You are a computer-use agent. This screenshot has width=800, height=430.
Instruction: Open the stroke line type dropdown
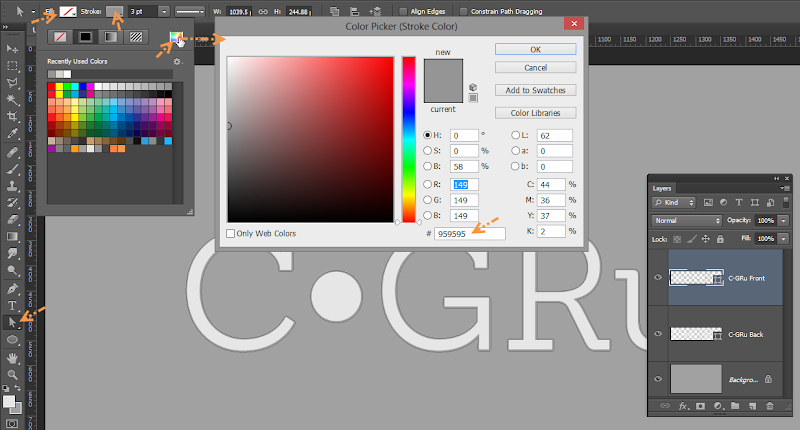190,11
